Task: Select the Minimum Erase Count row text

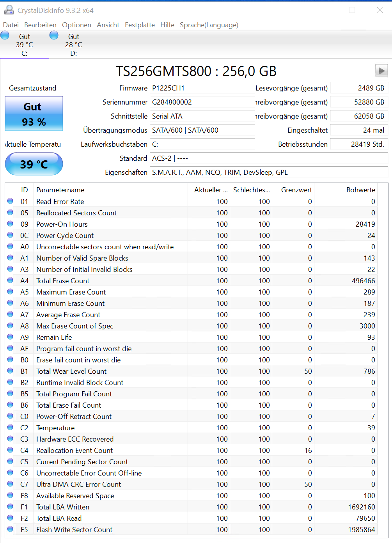Action: pyautogui.click(x=70, y=303)
